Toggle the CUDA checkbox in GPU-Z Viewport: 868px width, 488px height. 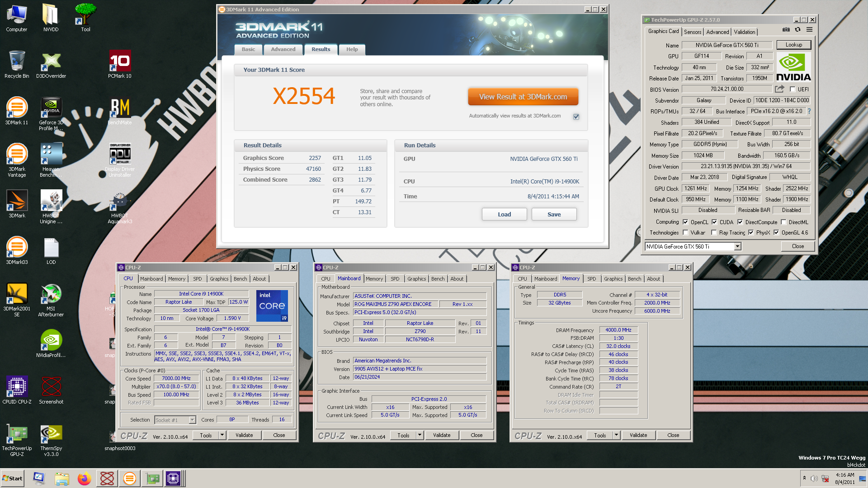[x=714, y=222]
